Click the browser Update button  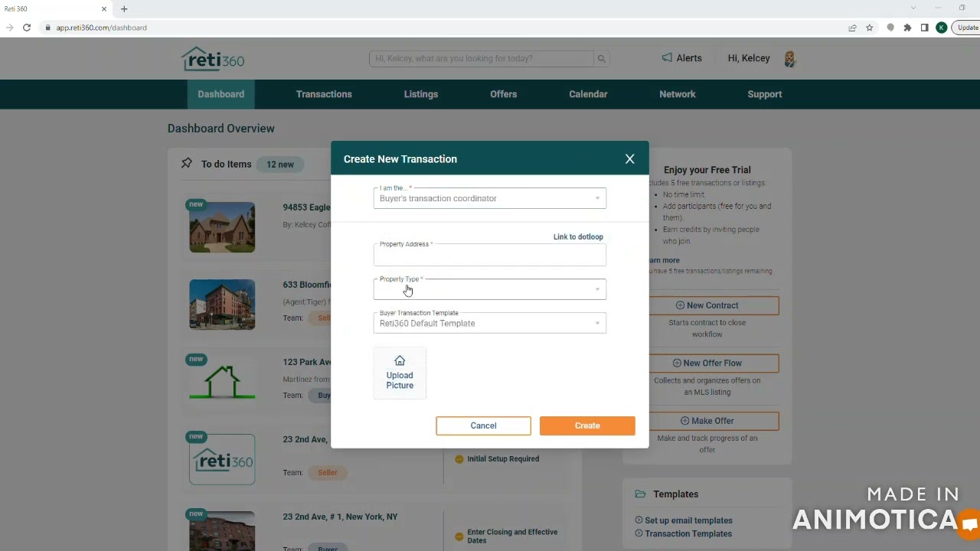pos(967,28)
